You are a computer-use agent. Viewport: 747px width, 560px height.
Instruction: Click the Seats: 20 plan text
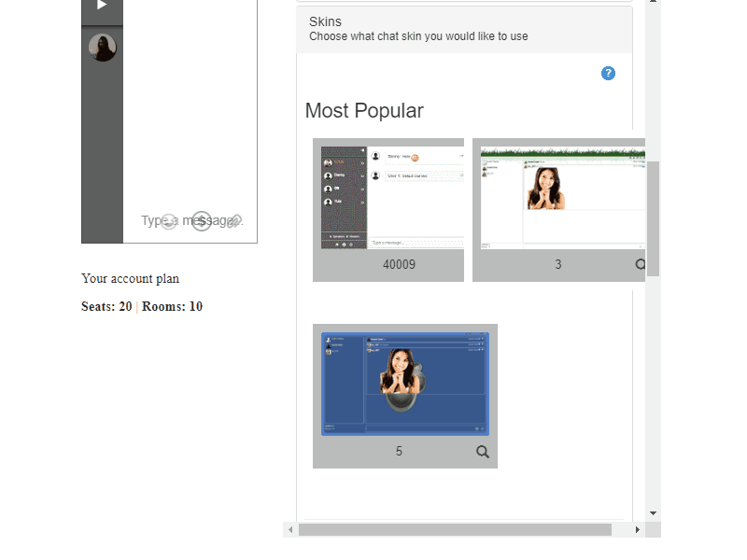tap(106, 307)
